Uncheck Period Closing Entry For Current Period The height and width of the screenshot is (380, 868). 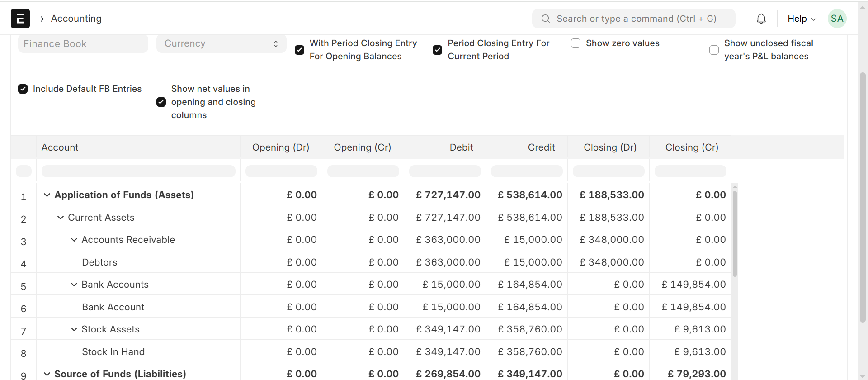tap(437, 50)
